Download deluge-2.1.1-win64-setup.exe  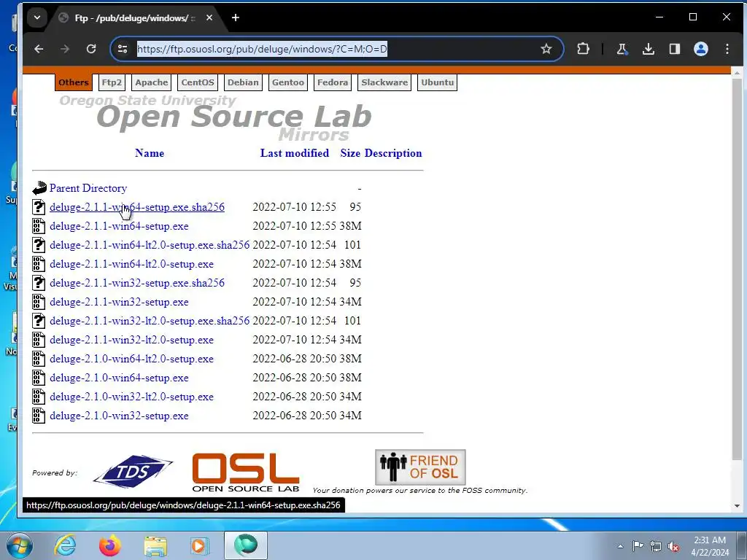(119, 226)
